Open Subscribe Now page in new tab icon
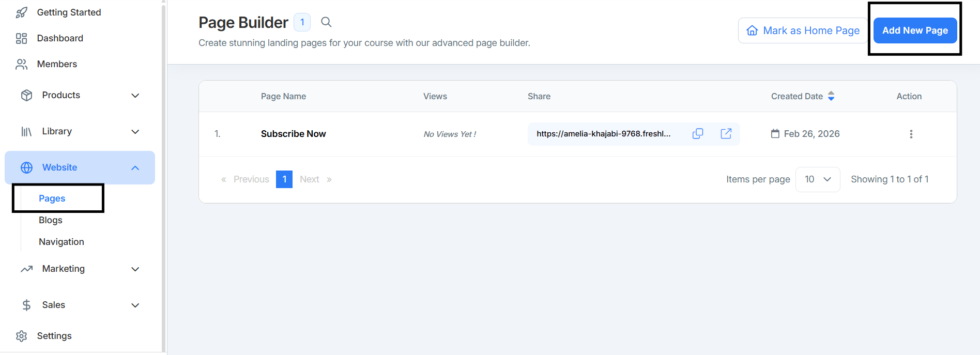 [x=726, y=134]
